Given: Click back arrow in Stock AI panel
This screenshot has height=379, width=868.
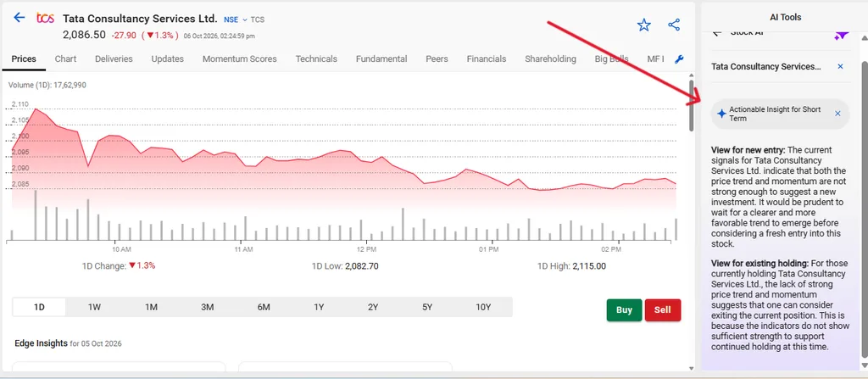Looking at the screenshot, I should (x=717, y=33).
